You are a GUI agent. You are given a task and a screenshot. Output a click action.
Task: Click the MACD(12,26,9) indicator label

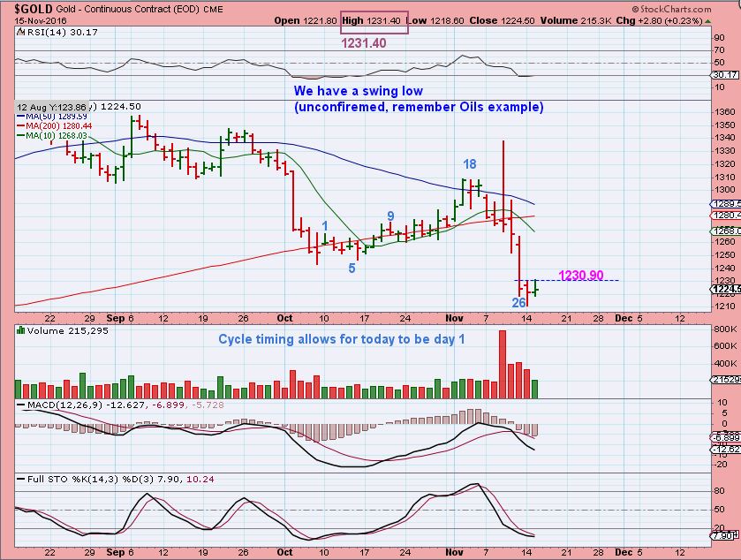coord(120,405)
